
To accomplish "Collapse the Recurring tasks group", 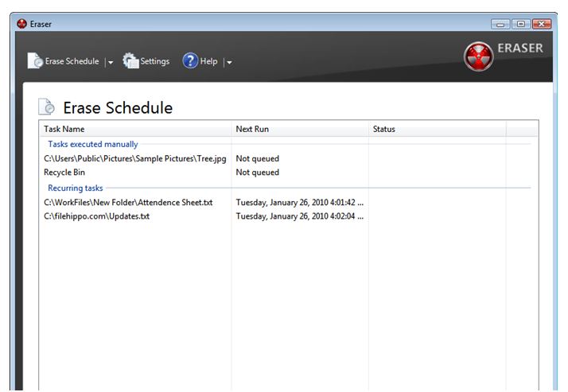I will coord(75,188).
